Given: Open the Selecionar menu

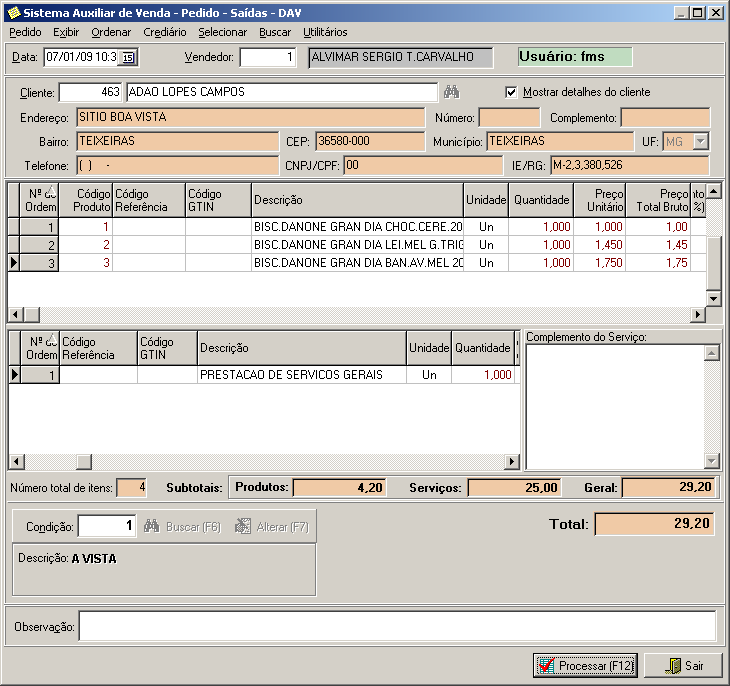Looking at the screenshot, I should point(223,32).
